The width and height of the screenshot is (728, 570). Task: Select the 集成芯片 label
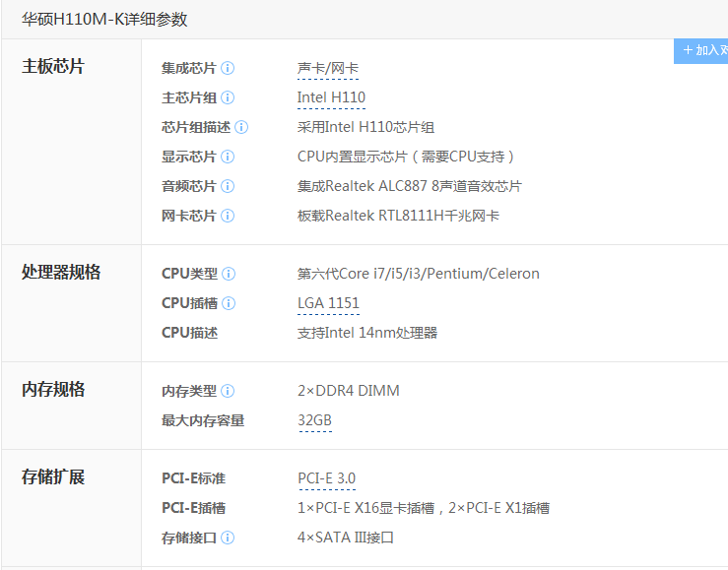189,68
